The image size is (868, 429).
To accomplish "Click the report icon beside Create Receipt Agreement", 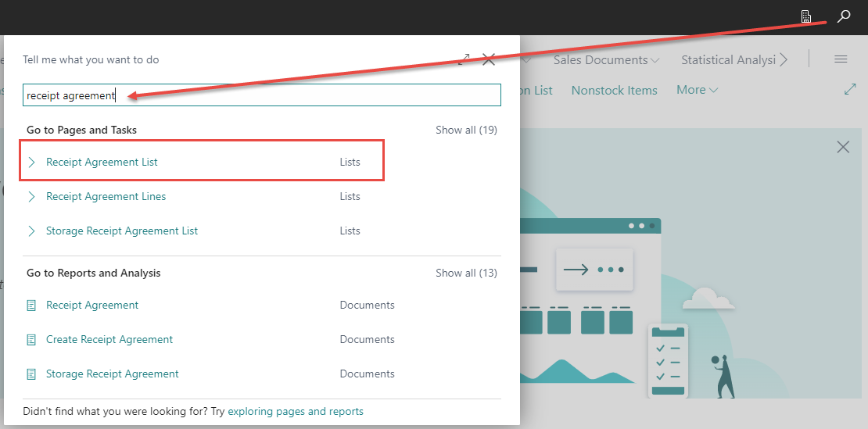I will [x=32, y=340].
